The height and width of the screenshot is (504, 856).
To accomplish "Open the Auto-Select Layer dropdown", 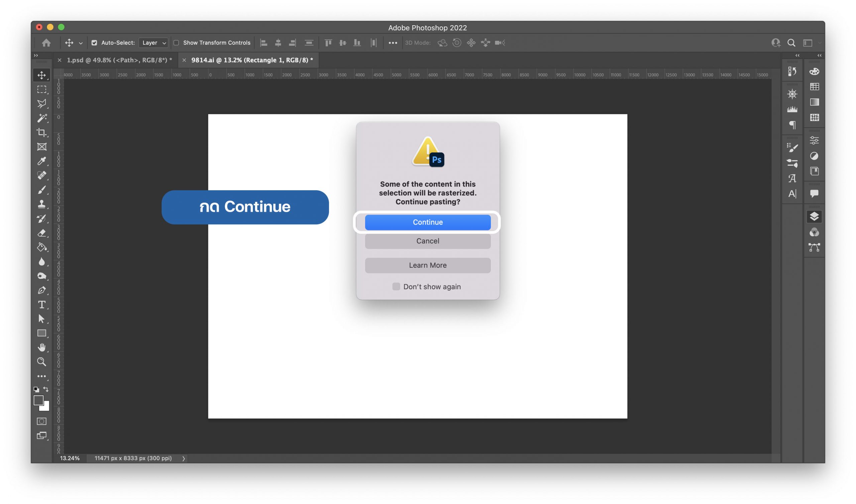I will point(153,43).
